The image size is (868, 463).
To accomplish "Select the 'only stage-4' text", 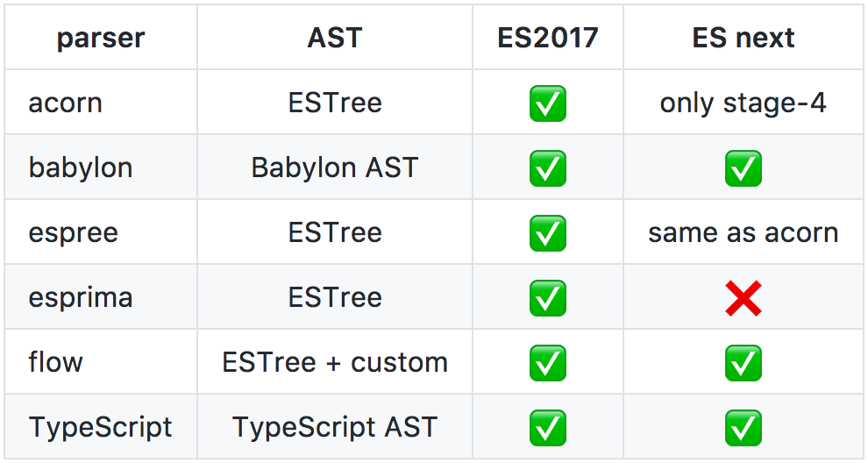I will tap(743, 103).
